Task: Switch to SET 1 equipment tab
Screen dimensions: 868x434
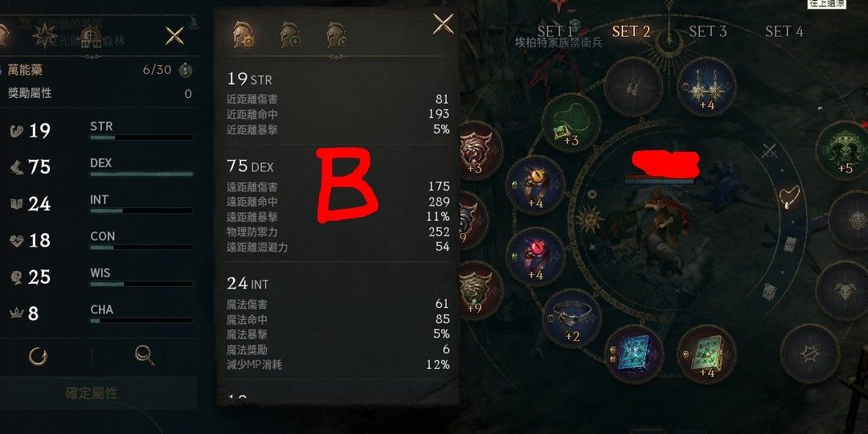Action: [555, 31]
